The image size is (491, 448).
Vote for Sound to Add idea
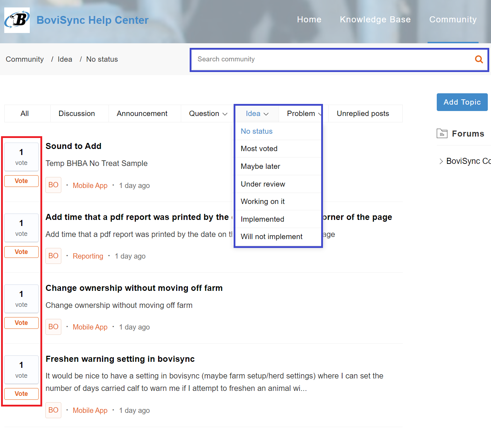(x=21, y=181)
